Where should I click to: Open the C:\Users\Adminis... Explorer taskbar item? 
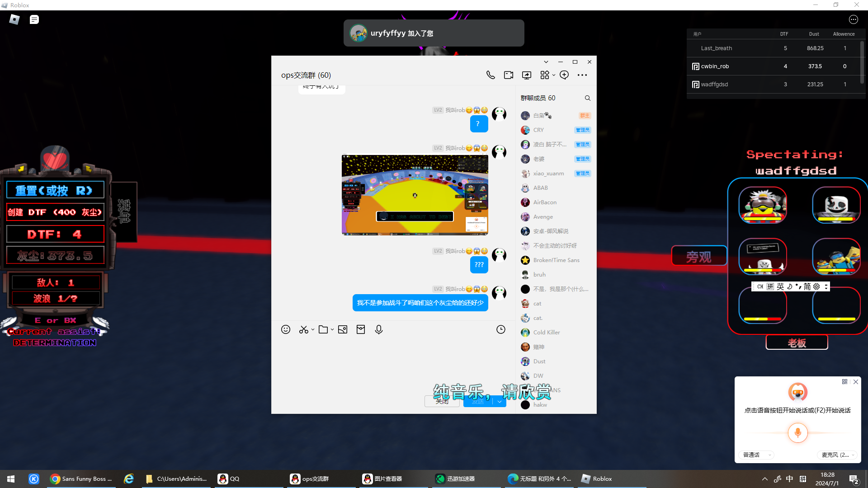tap(176, 479)
